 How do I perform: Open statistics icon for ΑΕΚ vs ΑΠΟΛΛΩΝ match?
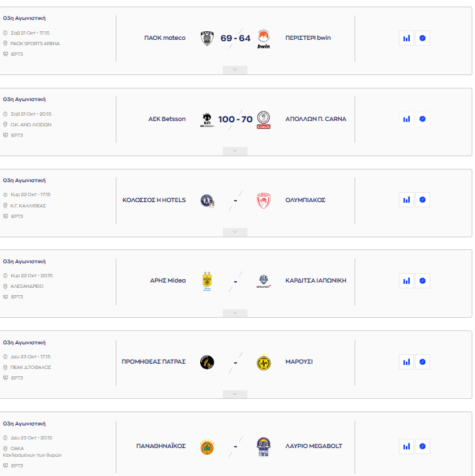click(x=406, y=119)
